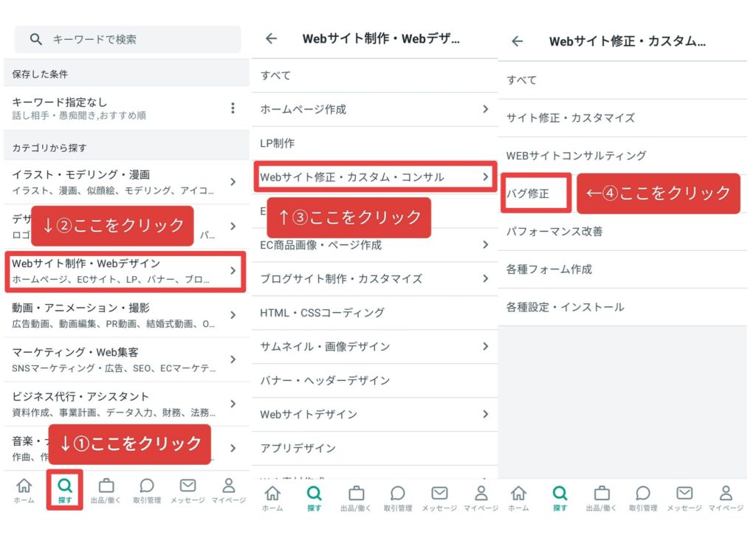The image size is (756, 535).
Task: Expand イラスト・モデリング・漫画 category chevron
Action: 233,182
